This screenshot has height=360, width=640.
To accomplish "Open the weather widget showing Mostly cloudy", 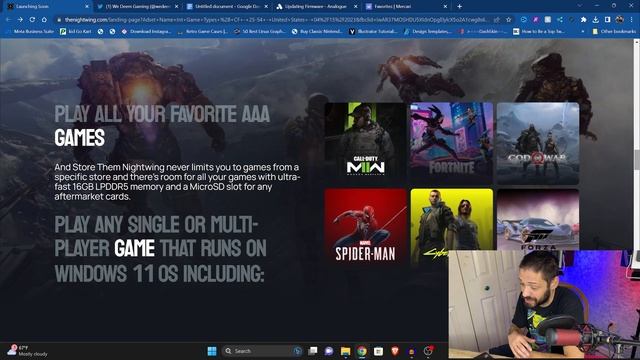I will pos(28,351).
